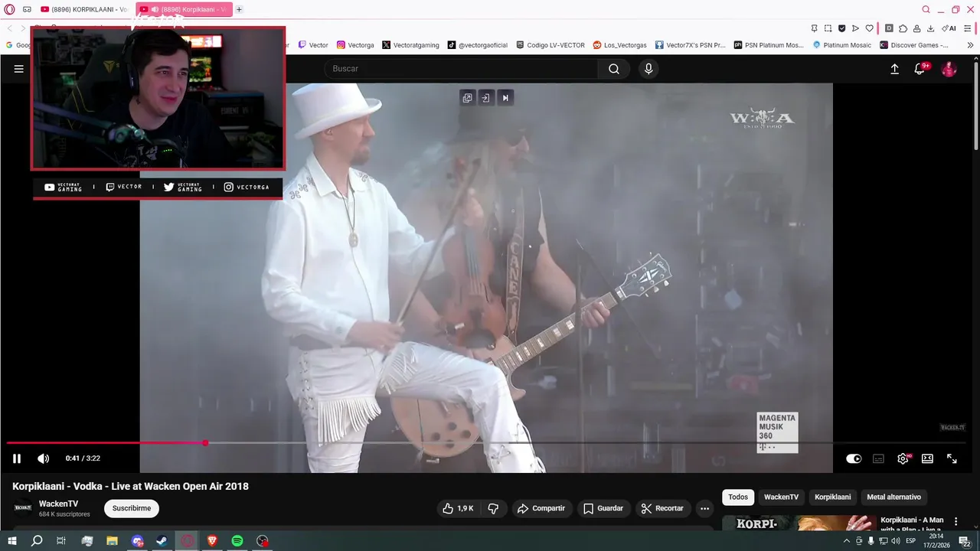This screenshot has width=980, height=551.
Task: Toggle video subtitles button
Action: point(878,458)
